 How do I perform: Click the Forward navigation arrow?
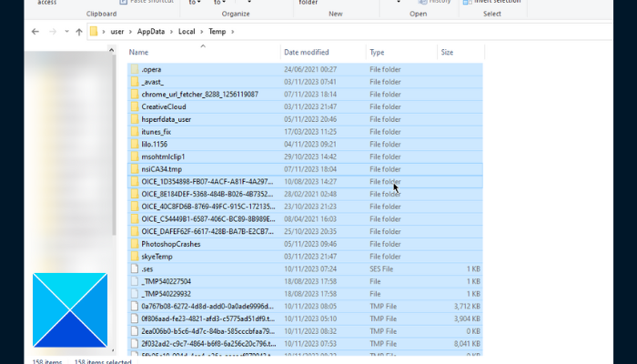pos(55,32)
